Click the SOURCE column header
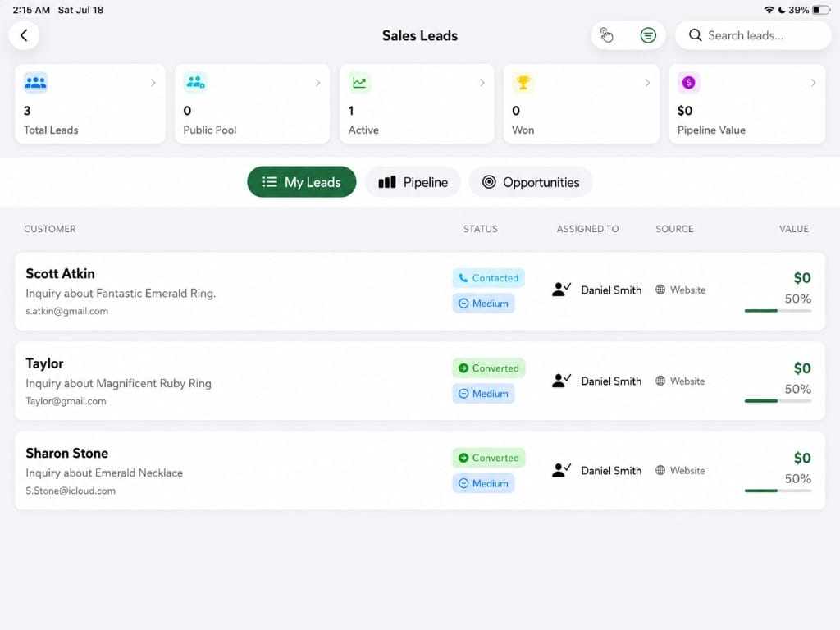The width and height of the screenshot is (840, 630). coord(674,229)
